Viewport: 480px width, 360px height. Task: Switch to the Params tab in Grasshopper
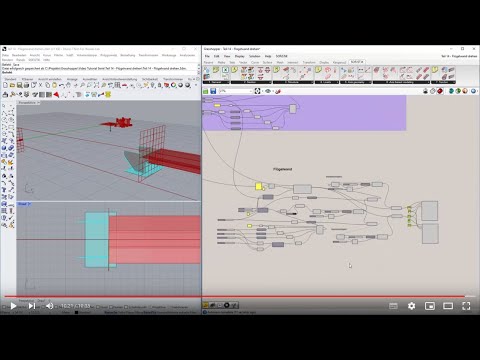pos(208,62)
